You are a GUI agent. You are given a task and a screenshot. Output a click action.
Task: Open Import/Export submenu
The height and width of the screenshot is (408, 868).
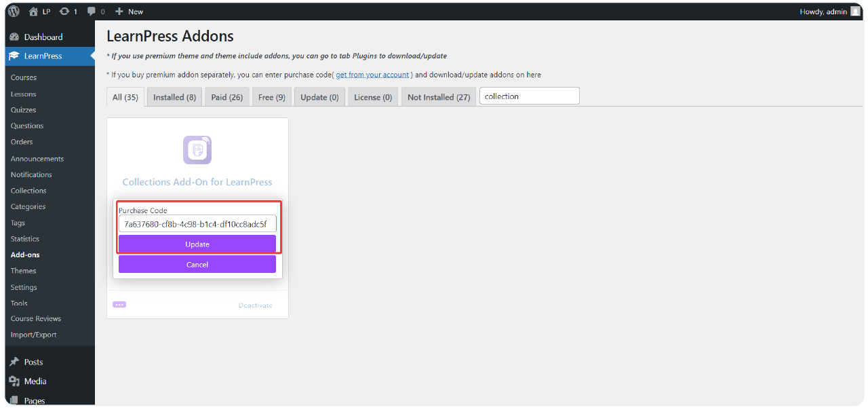(34, 335)
